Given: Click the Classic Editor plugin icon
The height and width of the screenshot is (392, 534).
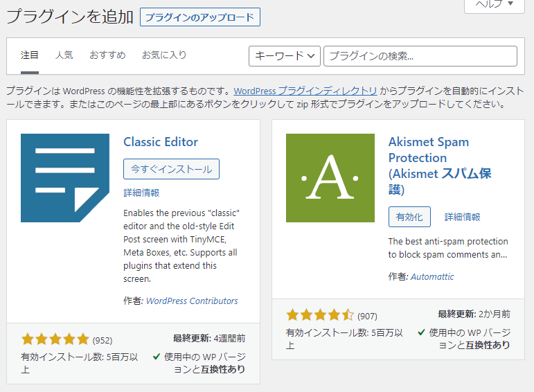Looking at the screenshot, I should point(65,178).
